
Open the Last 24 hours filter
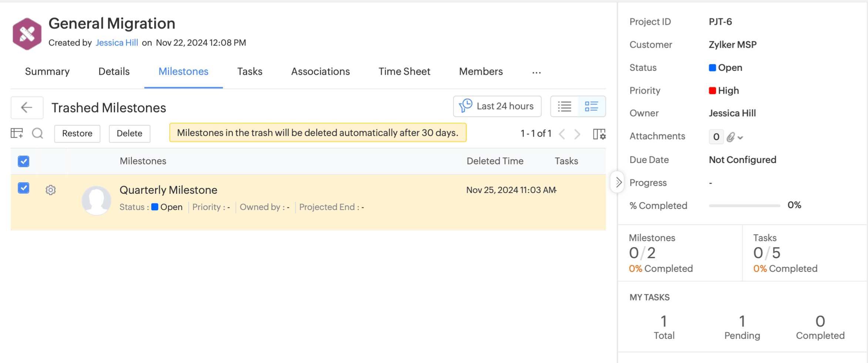tap(497, 106)
